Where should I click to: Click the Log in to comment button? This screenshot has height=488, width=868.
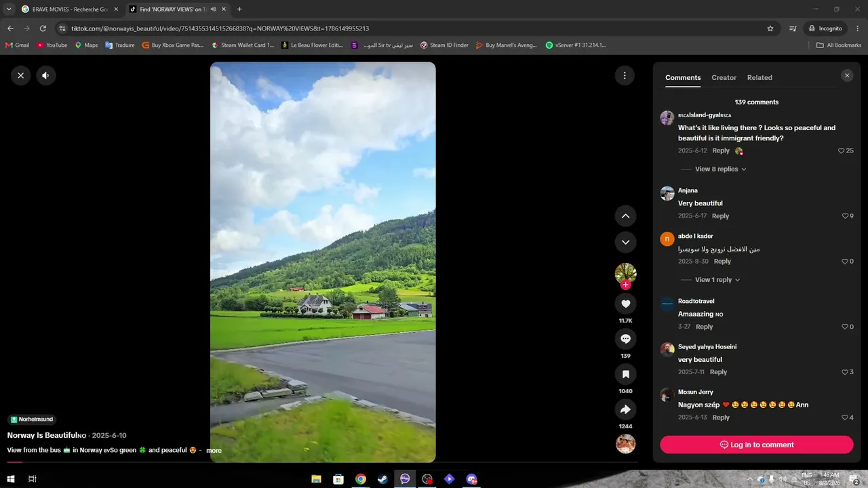pyautogui.click(x=757, y=445)
